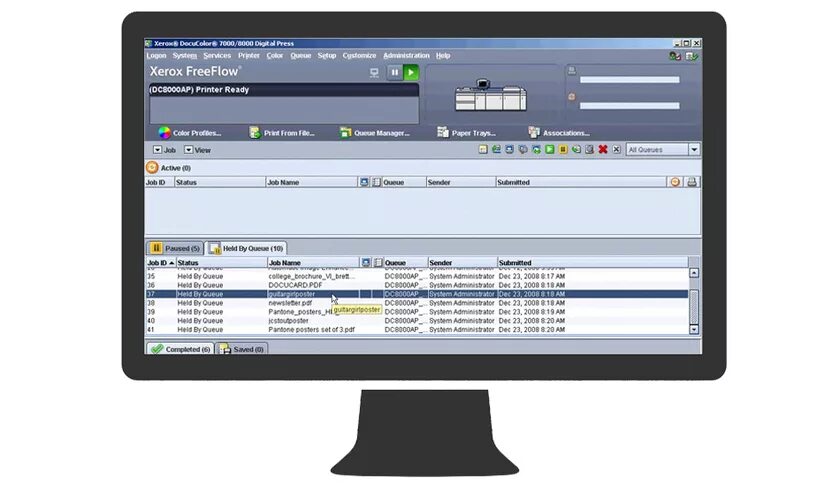Click the small icon above upper status bar

pyautogui.click(x=572, y=70)
